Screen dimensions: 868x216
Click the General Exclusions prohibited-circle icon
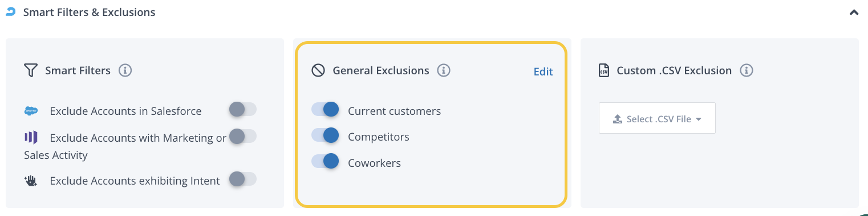pyautogui.click(x=318, y=70)
